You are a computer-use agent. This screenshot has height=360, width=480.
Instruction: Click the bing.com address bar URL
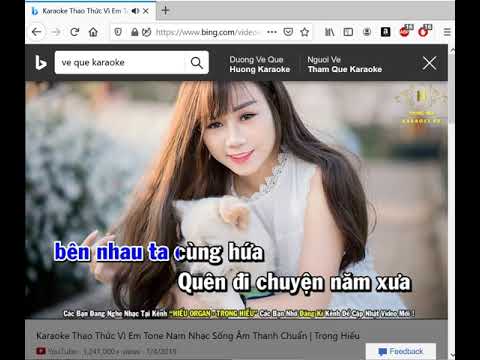tap(207, 32)
